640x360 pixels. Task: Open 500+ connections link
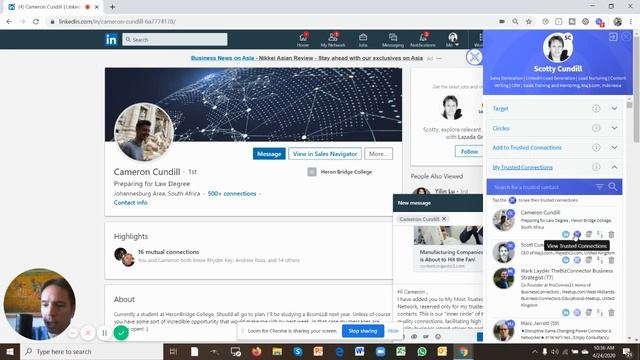(232, 193)
